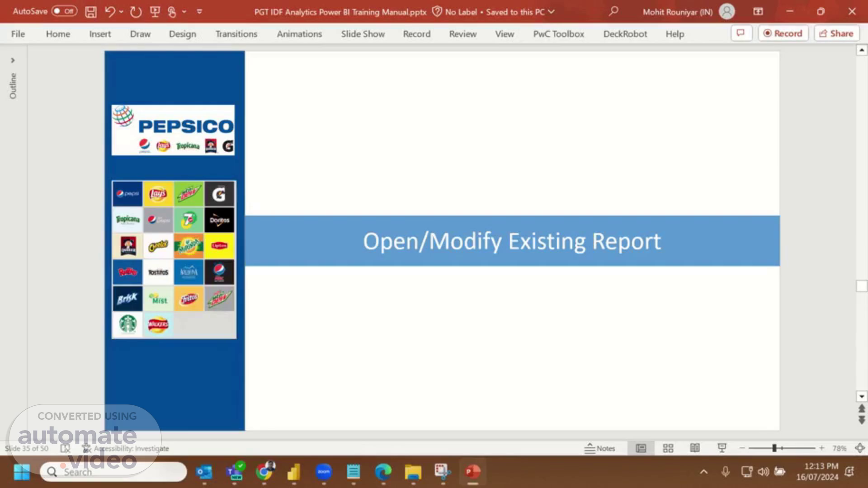Open the Transitions ribbon tab
This screenshot has width=868, height=488.
click(x=236, y=34)
